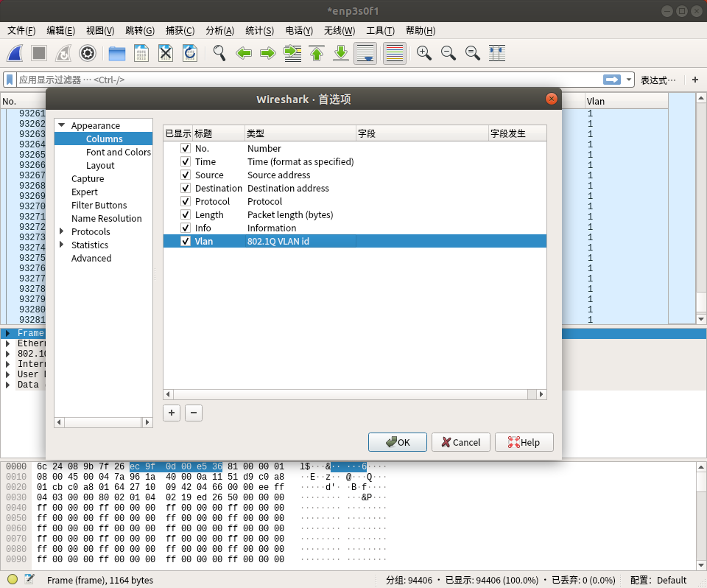
Task: Expand the 802.1Q detail row
Action: pyautogui.click(x=7, y=354)
